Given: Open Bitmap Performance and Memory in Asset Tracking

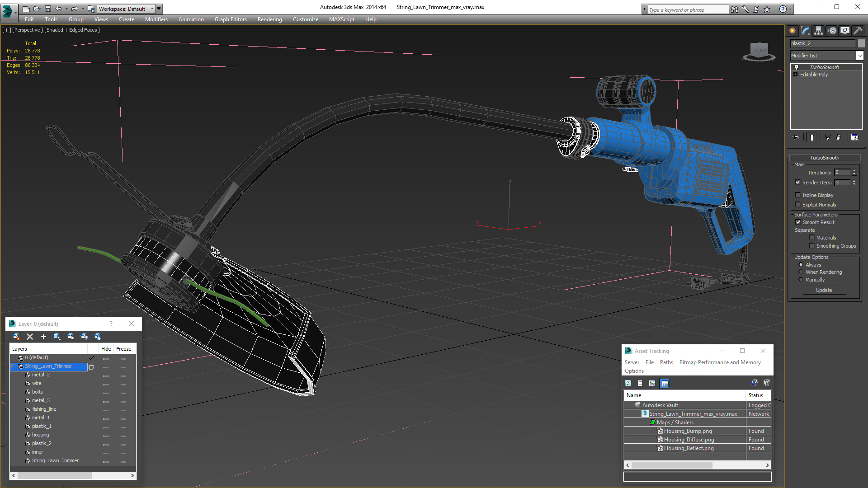Looking at the screenshot, I should [720, 362].
